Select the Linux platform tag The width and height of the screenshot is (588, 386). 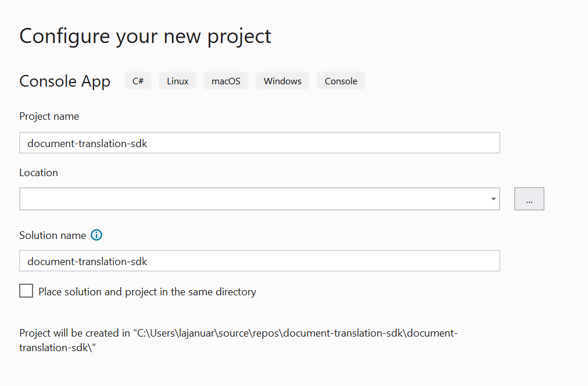(177, 81)
